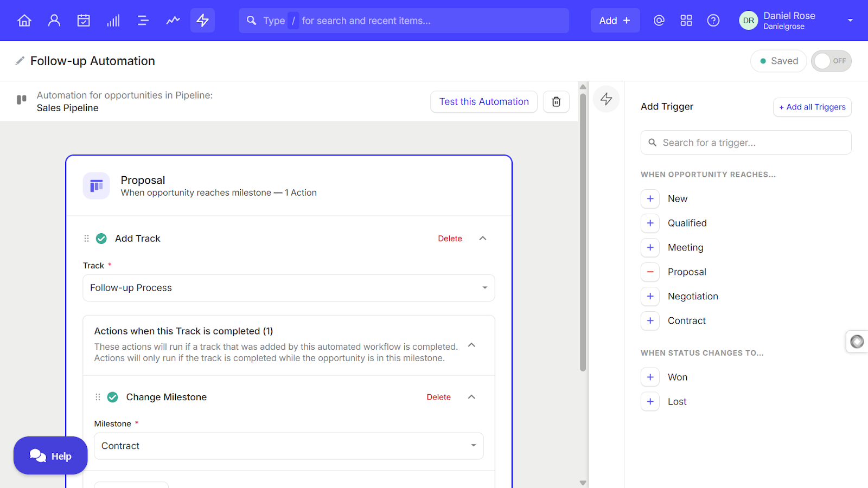Open the automations lightning icon in navbar
Image resolution: width=868 pixels, height=488 pixels.
(203, 21)
